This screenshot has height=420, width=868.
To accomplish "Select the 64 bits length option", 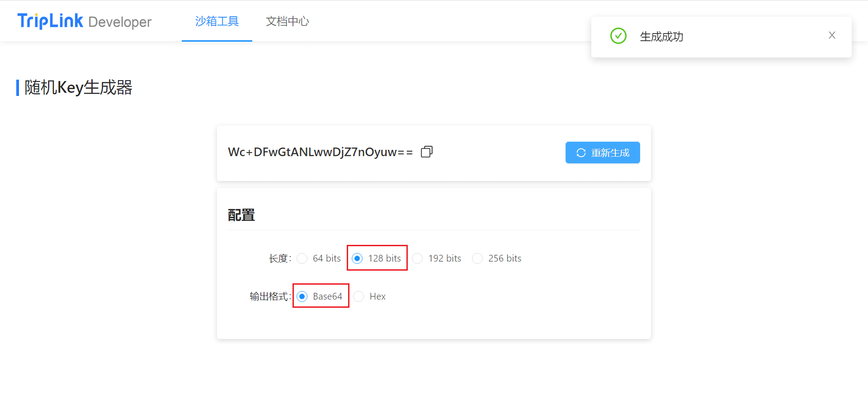I will click(302, 258).
